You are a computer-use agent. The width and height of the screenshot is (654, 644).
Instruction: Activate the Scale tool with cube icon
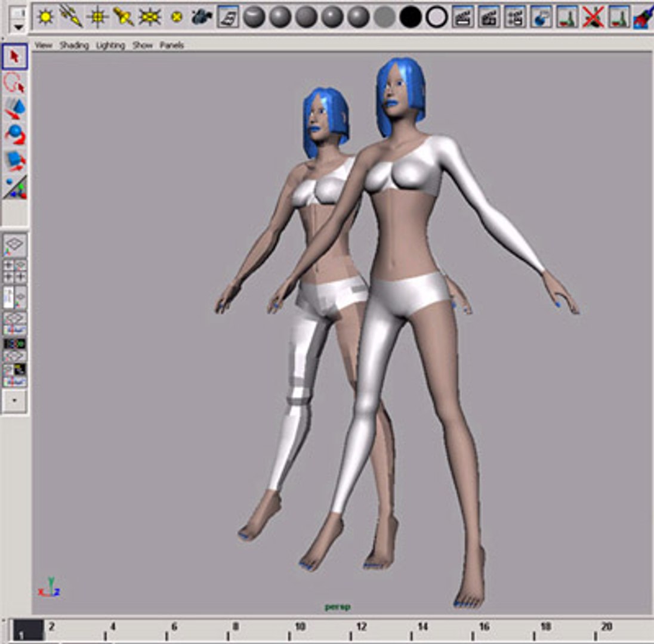tap(15, 161)
